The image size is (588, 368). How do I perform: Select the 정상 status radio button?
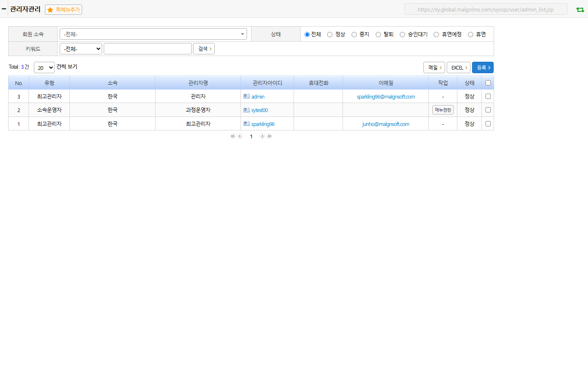click(330, 35)
